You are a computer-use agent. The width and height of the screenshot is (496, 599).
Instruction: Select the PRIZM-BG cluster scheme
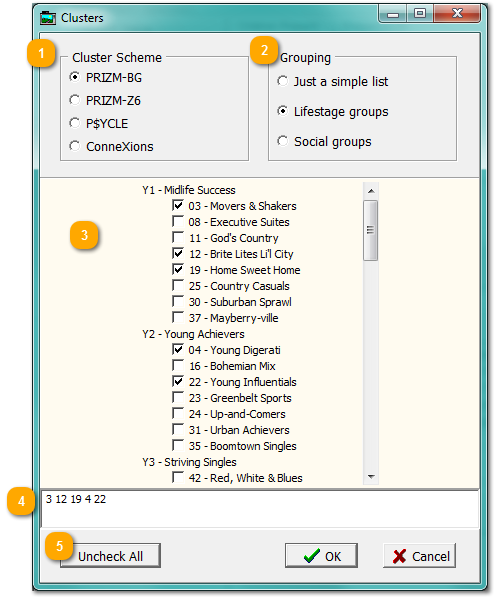pyautogui.click(x=75, y=77)
